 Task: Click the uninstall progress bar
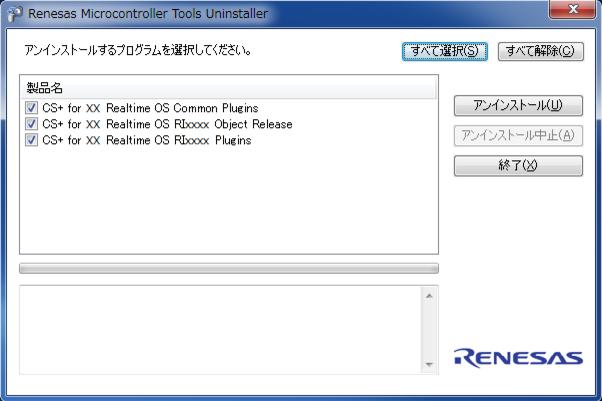point(228,269)
